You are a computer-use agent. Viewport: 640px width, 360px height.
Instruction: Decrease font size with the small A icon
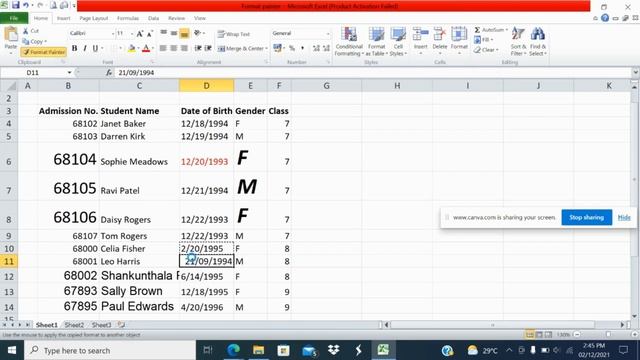(x=150, y=34)
